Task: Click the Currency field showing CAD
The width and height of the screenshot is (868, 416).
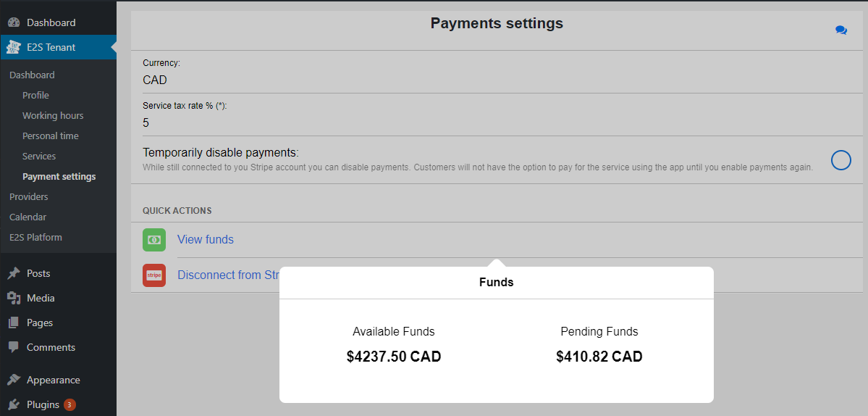Action: coord(497,72)
